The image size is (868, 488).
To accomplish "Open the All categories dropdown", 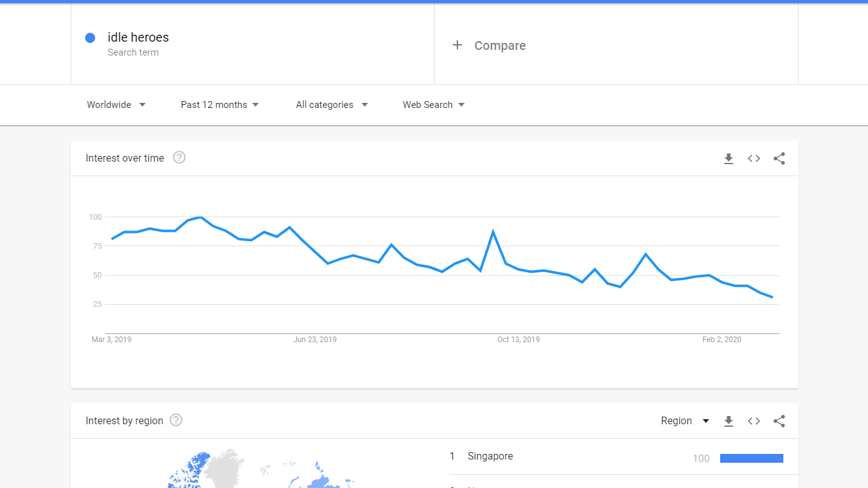I will point(332,105).
